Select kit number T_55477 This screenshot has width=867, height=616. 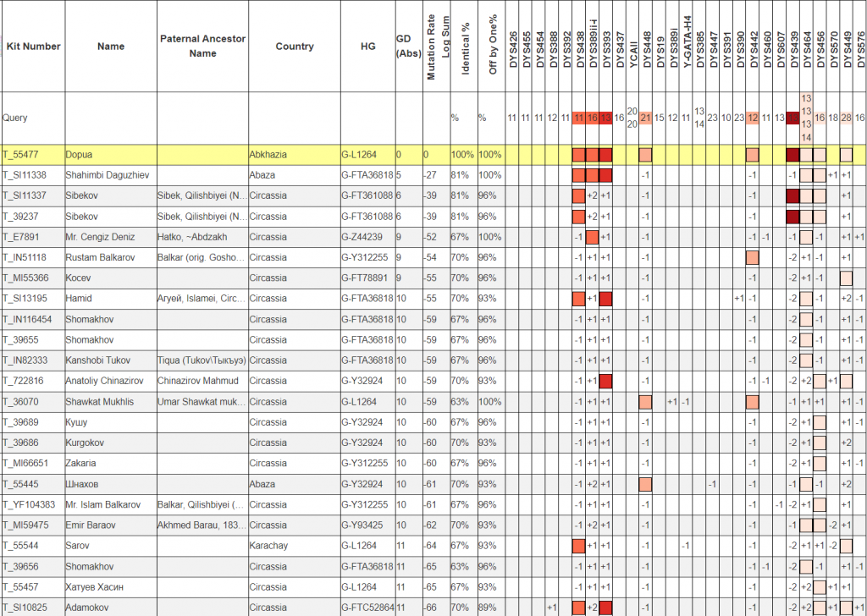(22, 155)
